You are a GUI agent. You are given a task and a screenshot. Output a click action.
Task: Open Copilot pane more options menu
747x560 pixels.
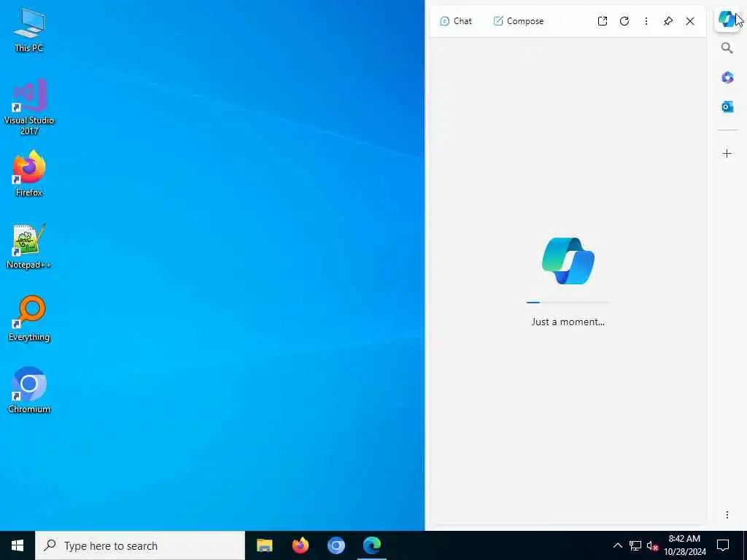(x=646, y=21)
